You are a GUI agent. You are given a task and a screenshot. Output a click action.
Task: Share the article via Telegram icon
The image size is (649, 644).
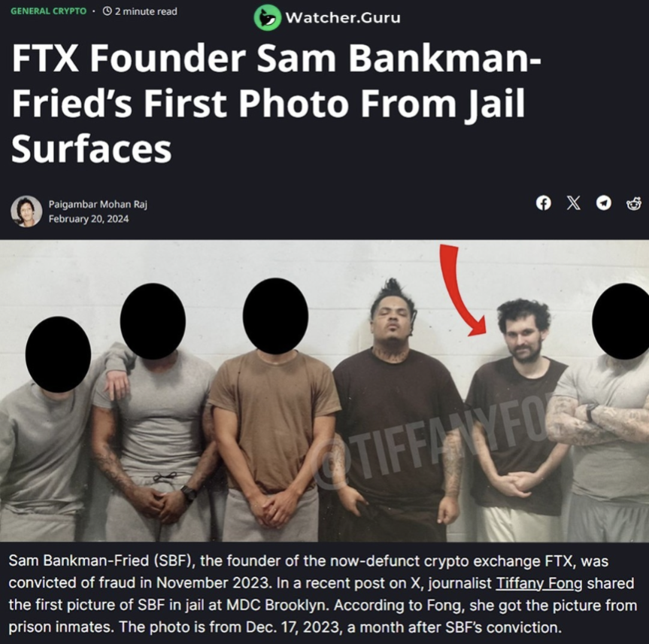tap(603, 203)
